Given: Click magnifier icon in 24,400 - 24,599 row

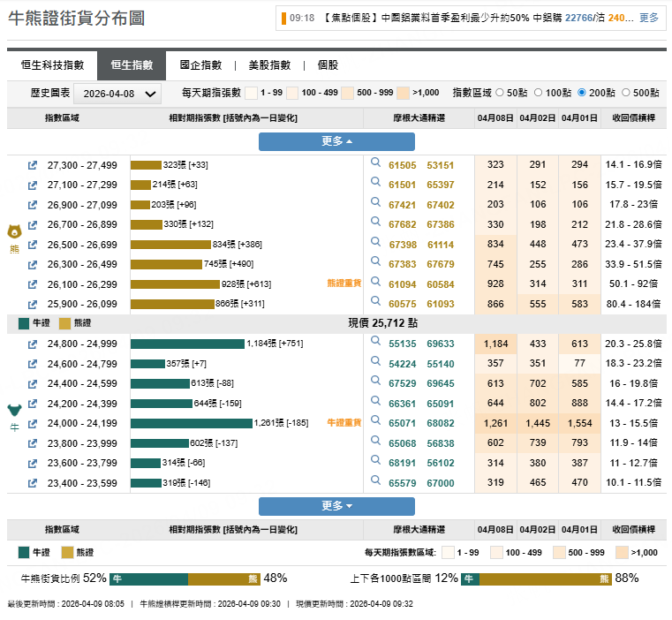Looking at the screenshot, I should [375, 382].
